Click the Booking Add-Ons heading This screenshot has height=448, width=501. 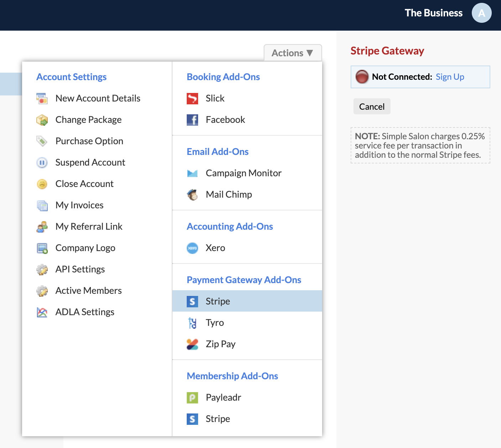pyautogui.click(x=223, y=77)
